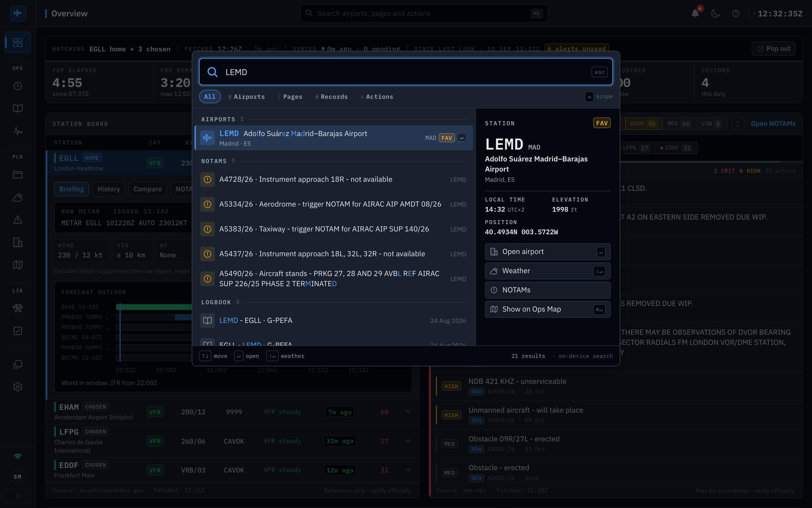Open notifications bell with 6 badge
Image resolution: width=812 pixels, height=508 pixels.
tap(695, 14)
